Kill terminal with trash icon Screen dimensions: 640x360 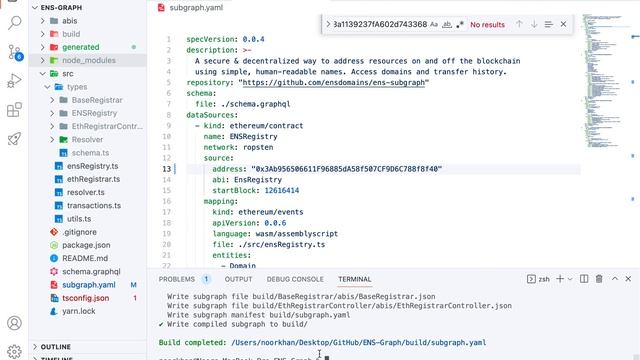(x=599, y=279)
